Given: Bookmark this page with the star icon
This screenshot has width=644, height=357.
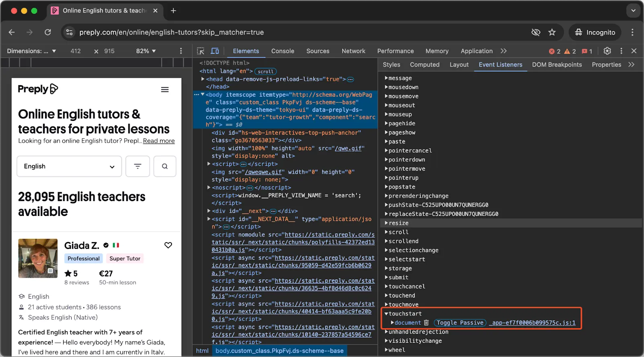Looking at the screenshot, I should 552,32.
